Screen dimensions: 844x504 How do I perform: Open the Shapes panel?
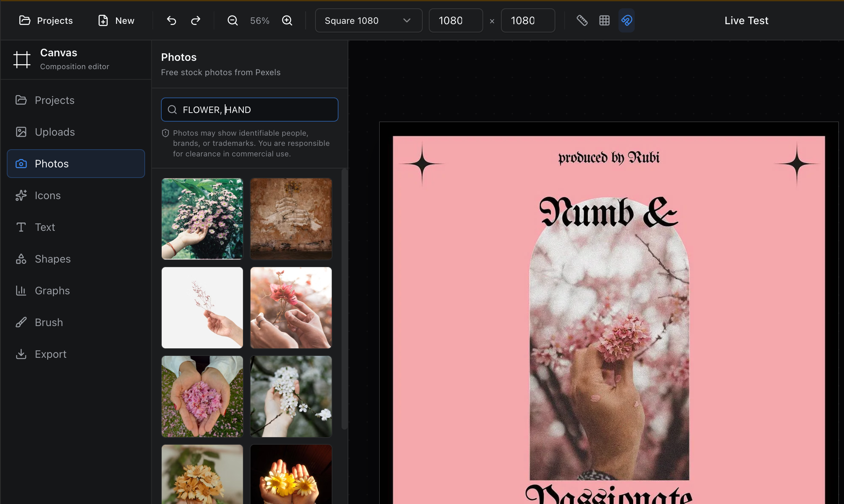tap(76, 259)
